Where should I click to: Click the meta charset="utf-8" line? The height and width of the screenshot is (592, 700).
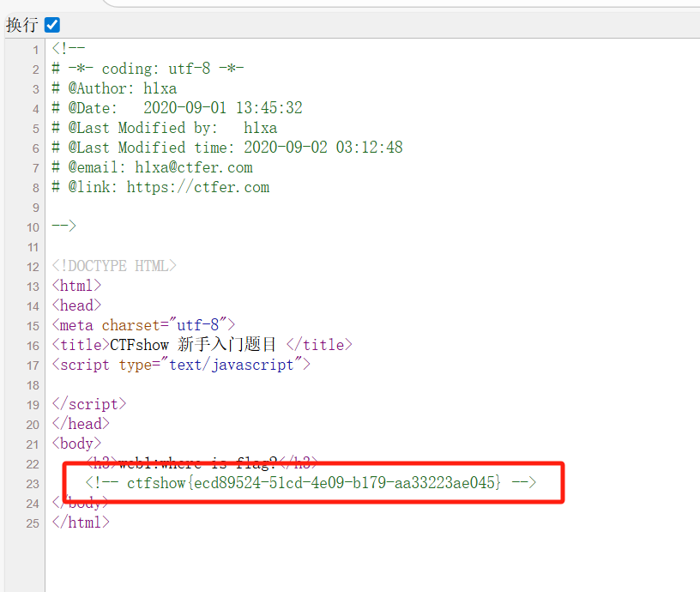click(144, 325)
